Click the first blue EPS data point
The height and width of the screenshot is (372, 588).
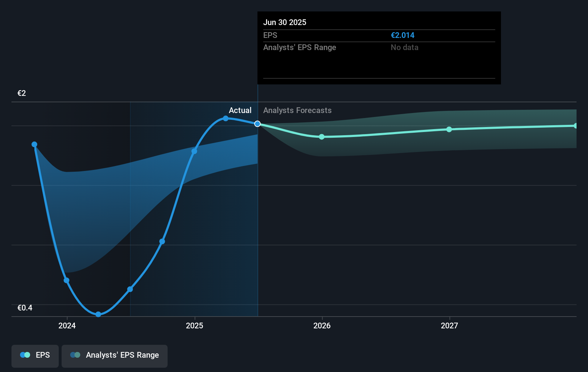coord(34,144)
